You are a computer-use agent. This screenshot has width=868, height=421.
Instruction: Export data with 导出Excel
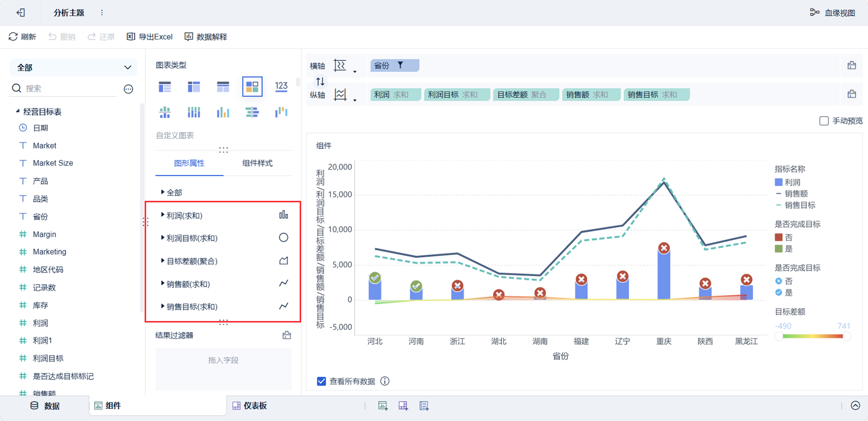pyautogui.click(x=150, y=37)
